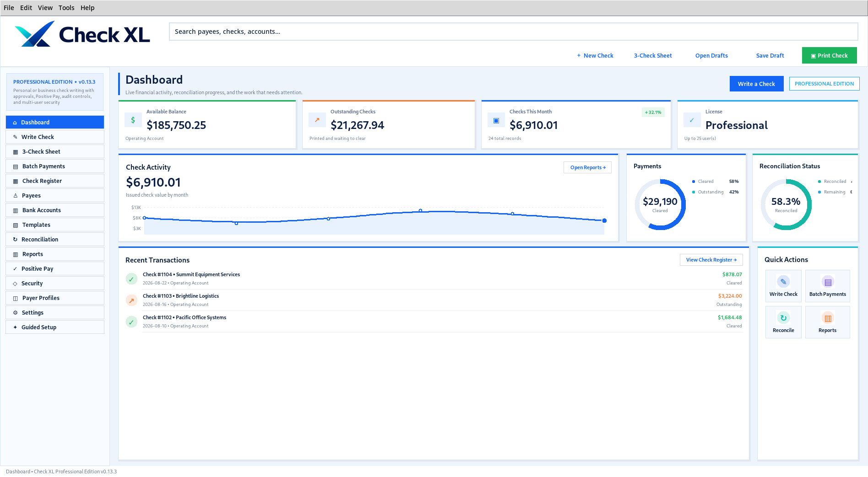
Task: Click in the search payees, checks, accounts field
Action: [513, 32]
